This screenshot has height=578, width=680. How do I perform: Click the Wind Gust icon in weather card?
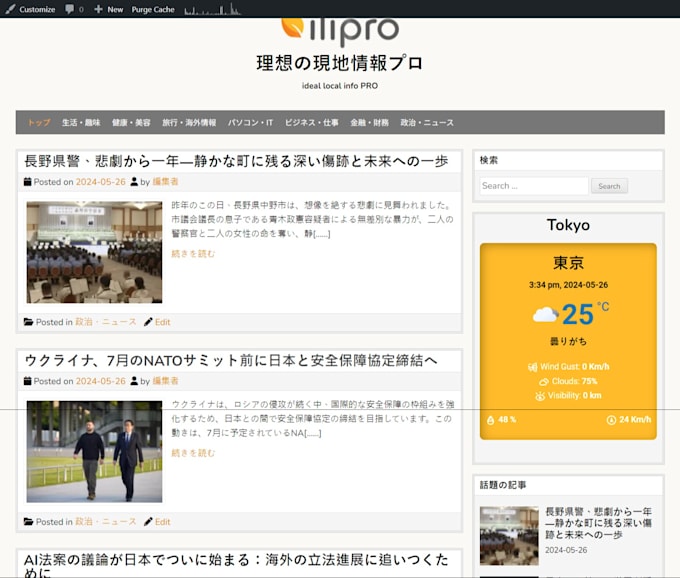tap(533, 367)
